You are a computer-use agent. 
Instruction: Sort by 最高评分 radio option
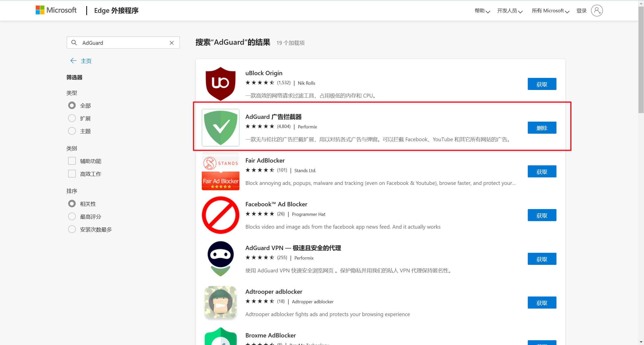pos(72,216)
